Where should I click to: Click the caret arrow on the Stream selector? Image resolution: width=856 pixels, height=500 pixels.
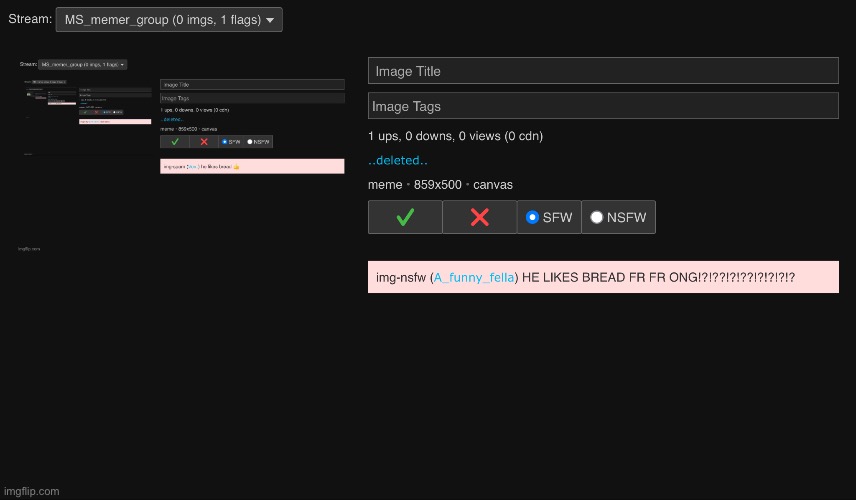click(270, 20)
